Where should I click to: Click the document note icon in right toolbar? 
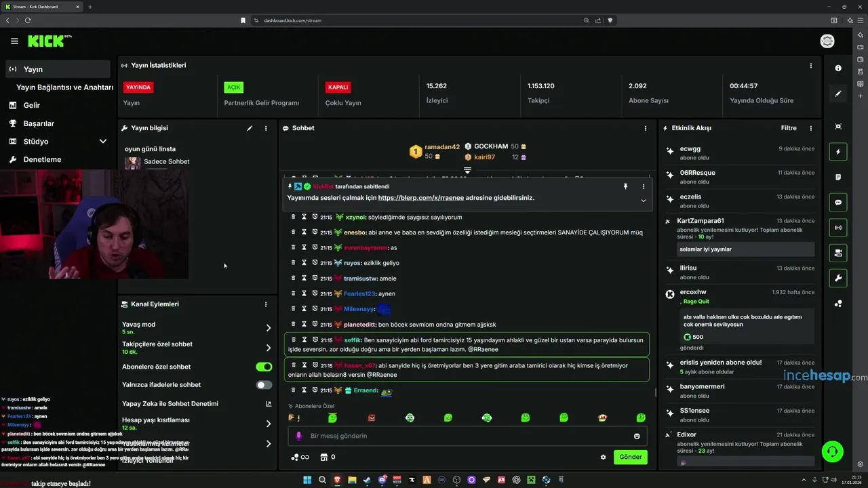(838, 177)
